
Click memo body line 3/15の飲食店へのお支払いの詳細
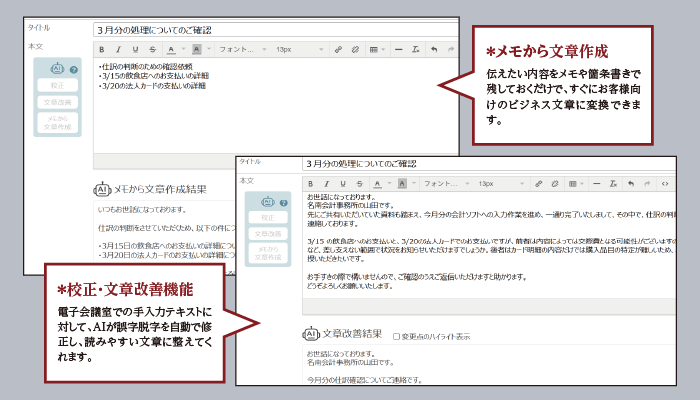[x=154, y=76]
